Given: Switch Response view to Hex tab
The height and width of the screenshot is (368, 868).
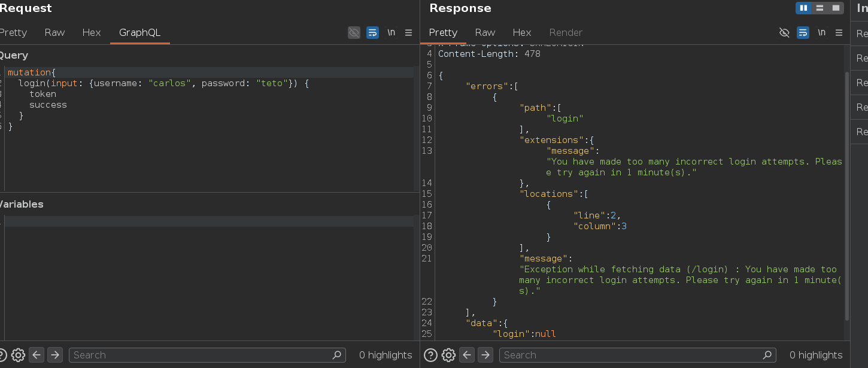Looking at the screenshot, I should pos(522,32).
